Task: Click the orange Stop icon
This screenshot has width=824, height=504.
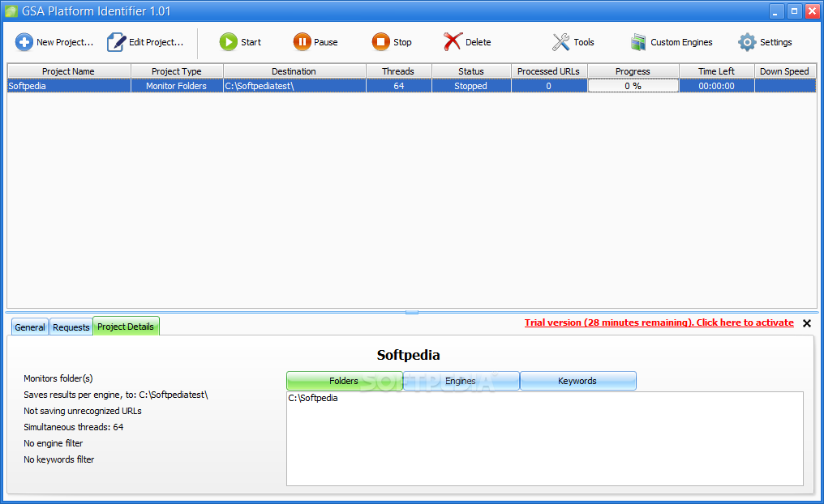Action: tap(381, 42)
